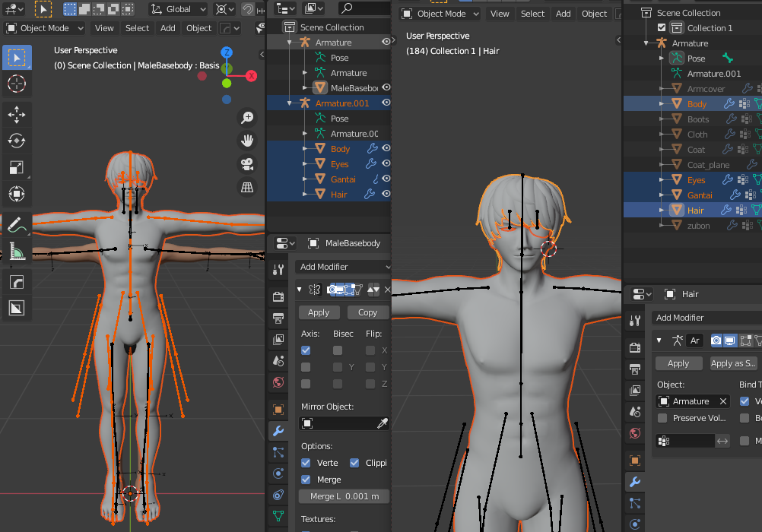Click the 3D Cursor tool
Screen dimensions: 762x532
pos(17,83)
